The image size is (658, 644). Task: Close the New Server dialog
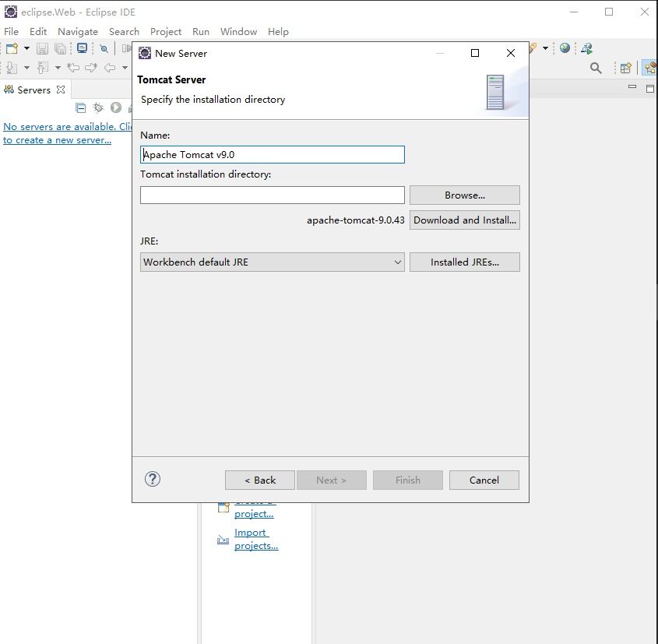pyautogui.click(x=511, y=53)
